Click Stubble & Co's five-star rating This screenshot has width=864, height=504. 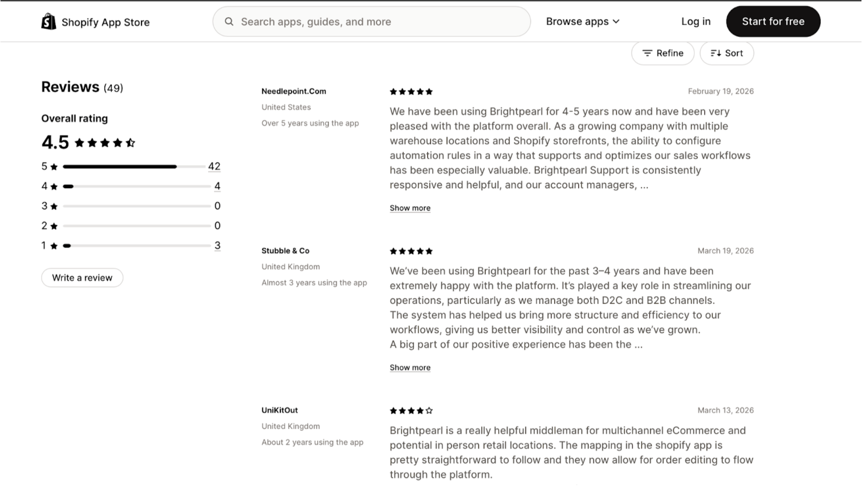[x=411, y=251]
